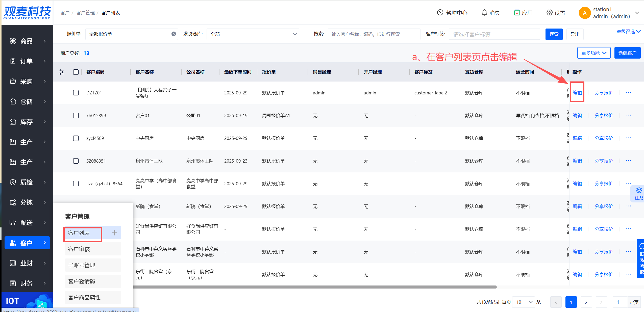Click the customer search input field

374,34
